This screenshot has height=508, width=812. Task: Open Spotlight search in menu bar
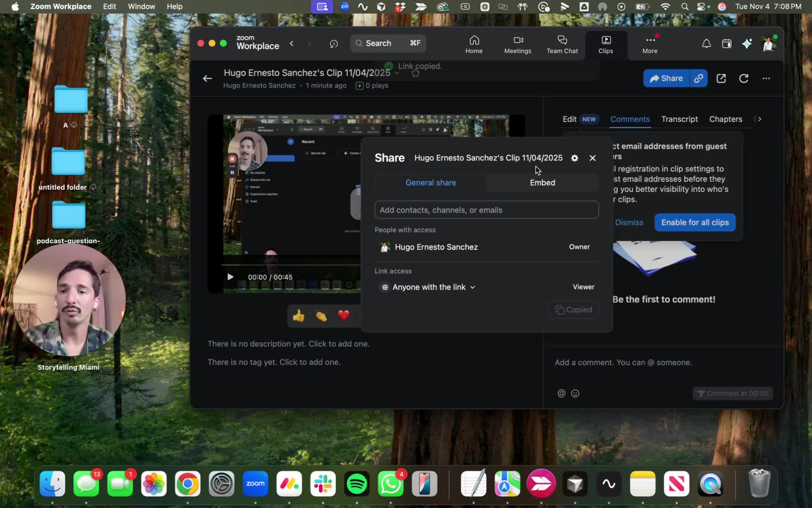point(684,6)
